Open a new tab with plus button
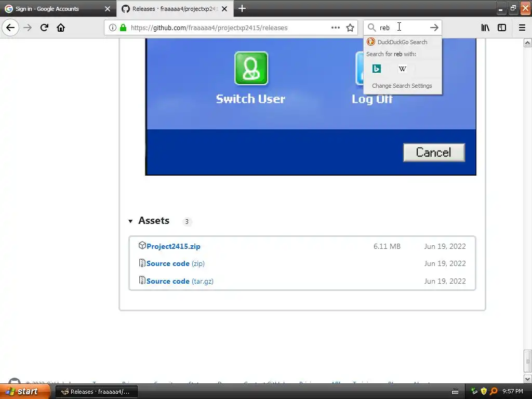The image size is (532, 399). tap(242, 8)
